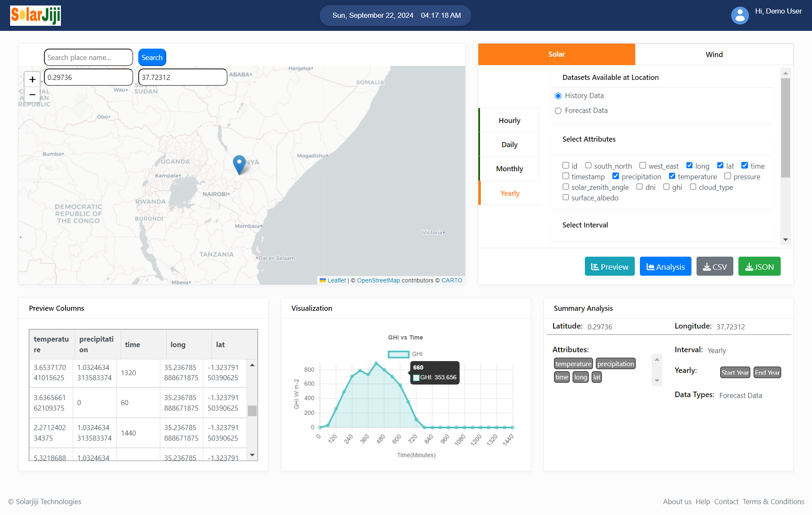Check the id attribute
The image size is (812, 515).
point(565,165)
